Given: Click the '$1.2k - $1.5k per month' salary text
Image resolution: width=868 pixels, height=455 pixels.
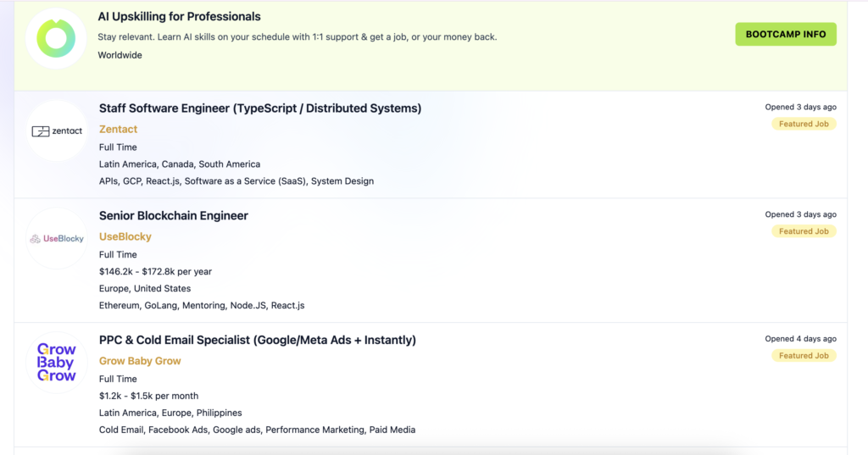Looking at the screenshot, I should click(x=149, y=396).
